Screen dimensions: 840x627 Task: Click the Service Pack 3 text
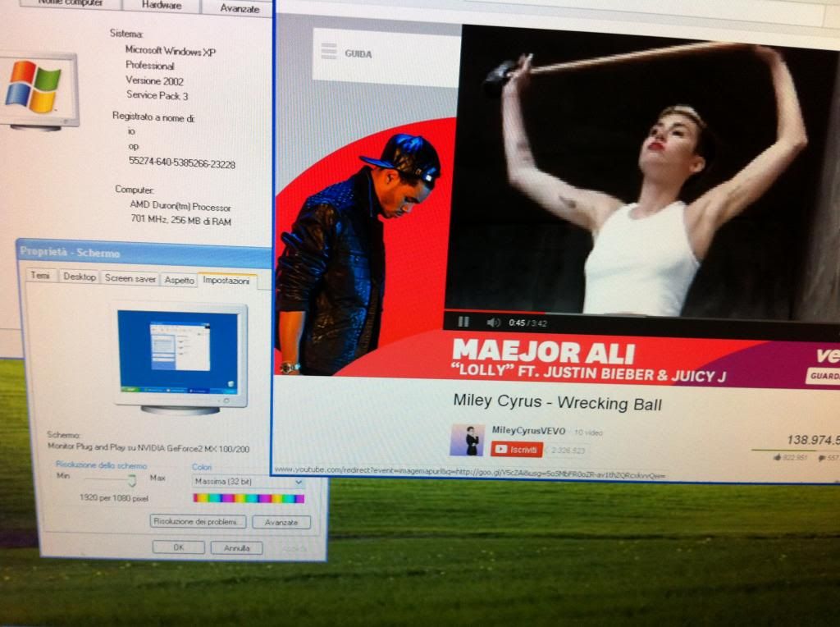157,95
